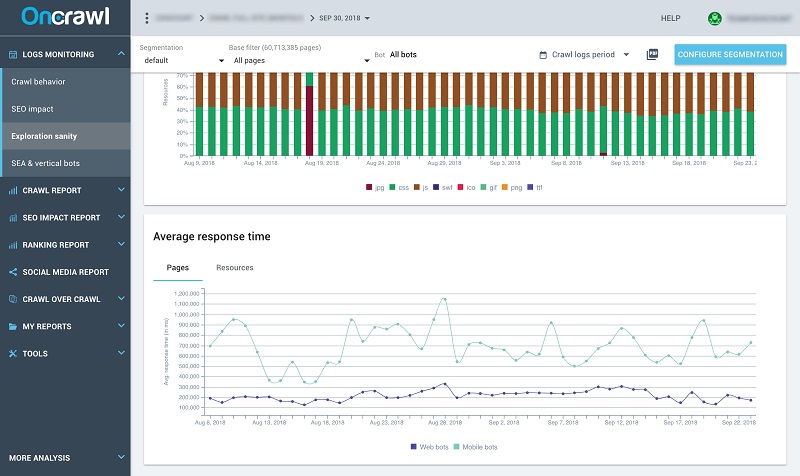Viewport: 800px width, 476px height.
Task: Click the Tools wrench icon
Action: [13, 353]
